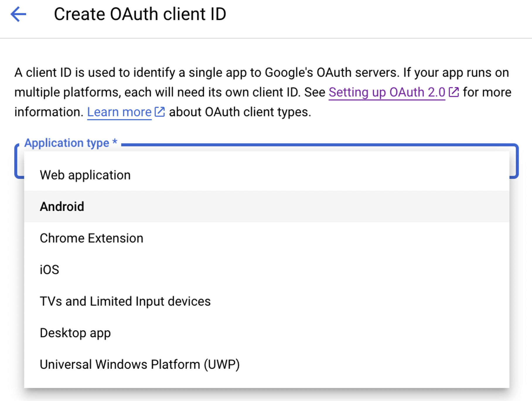The image size is (532, 401).
Task: Go back using the blue arrow icon
Action: [x=18, y=14]
